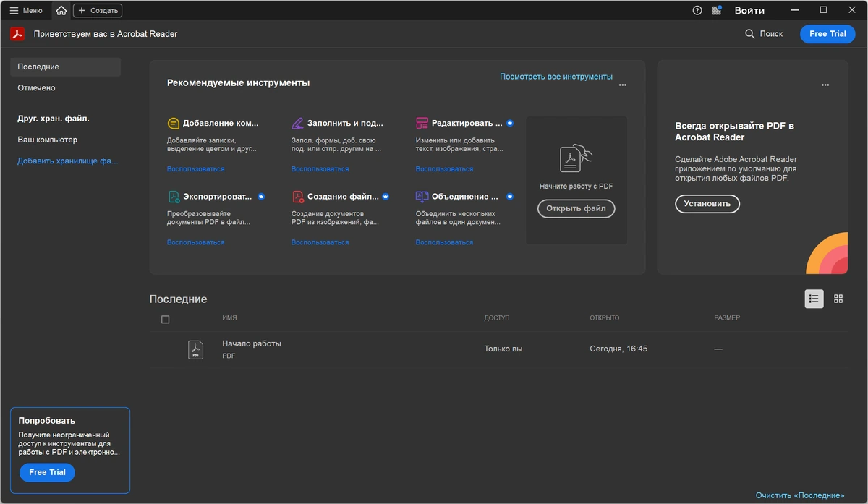
Task: Click the Заполнить и подписать pen icon
Action: [298, 124]
